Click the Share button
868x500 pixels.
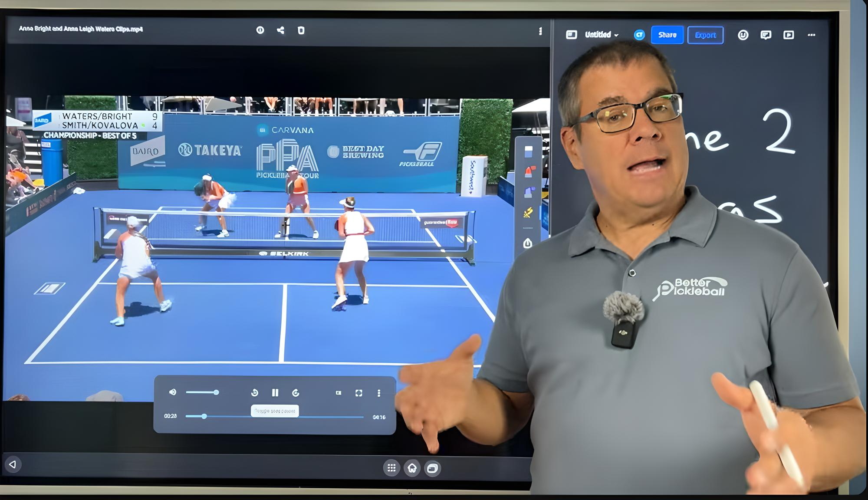click(667, 35)
